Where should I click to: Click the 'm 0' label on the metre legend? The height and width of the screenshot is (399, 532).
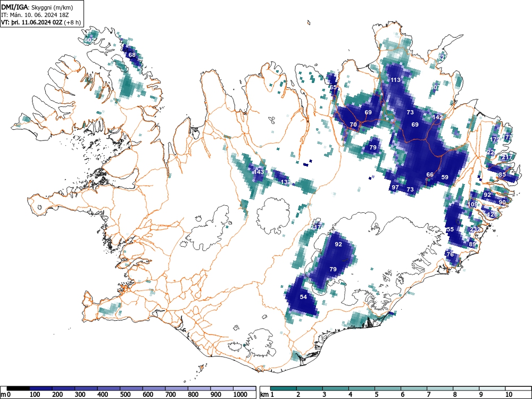6,394
